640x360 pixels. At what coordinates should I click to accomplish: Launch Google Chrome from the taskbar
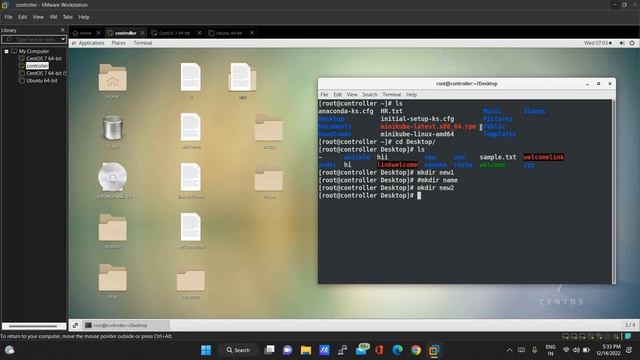point(416,350)
